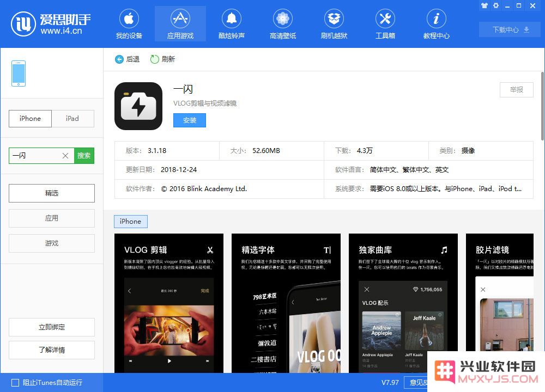Open the 独家曲库 screenshot

pyautogui.click(x=403, y=303)
